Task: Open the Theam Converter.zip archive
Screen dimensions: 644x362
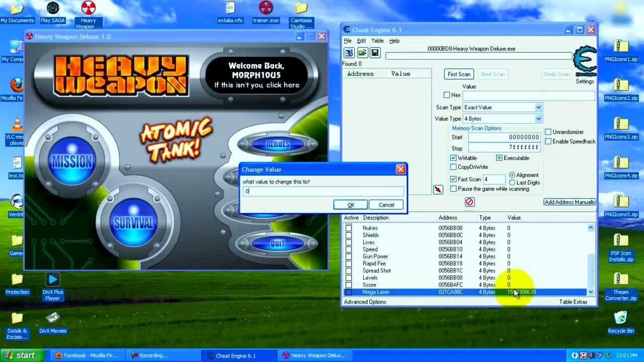Action: coord(621,287)
